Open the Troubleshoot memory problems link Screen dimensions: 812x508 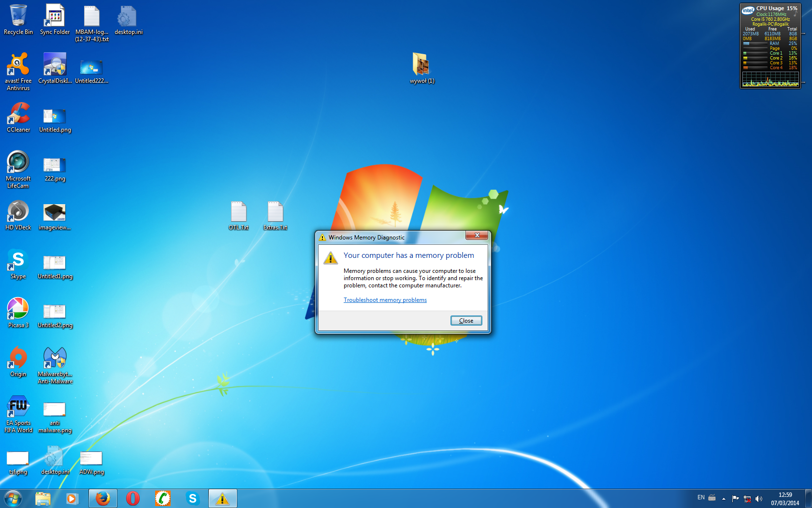385,300
